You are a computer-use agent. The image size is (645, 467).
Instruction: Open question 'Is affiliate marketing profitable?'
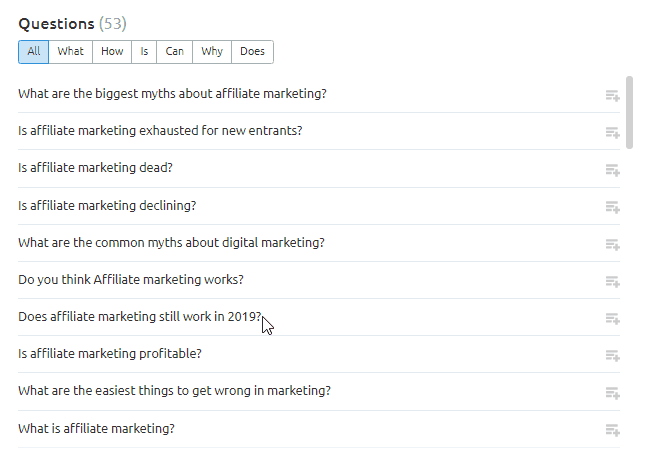[x=110, y=354]
